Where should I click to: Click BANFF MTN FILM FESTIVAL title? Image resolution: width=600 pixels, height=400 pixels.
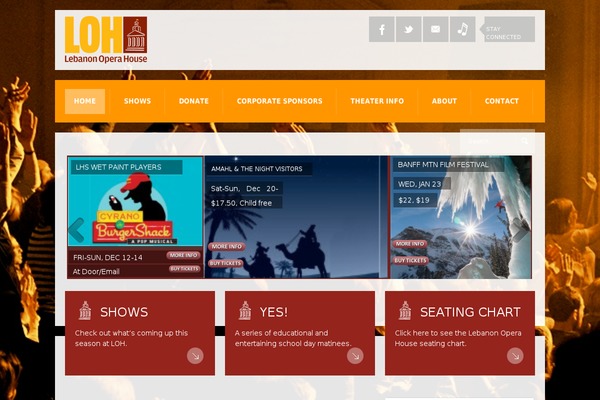click(x=443, y=165)
